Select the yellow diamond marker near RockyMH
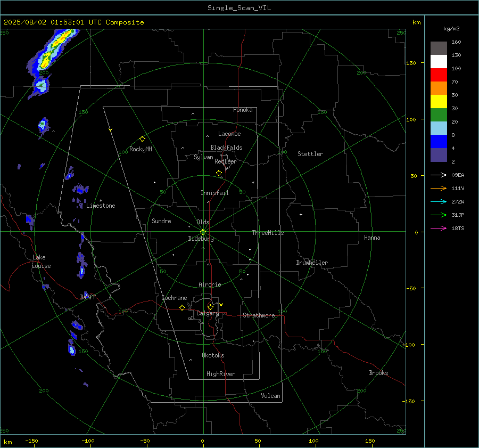Screen dimensions: 479x448 tap(142, 139)
